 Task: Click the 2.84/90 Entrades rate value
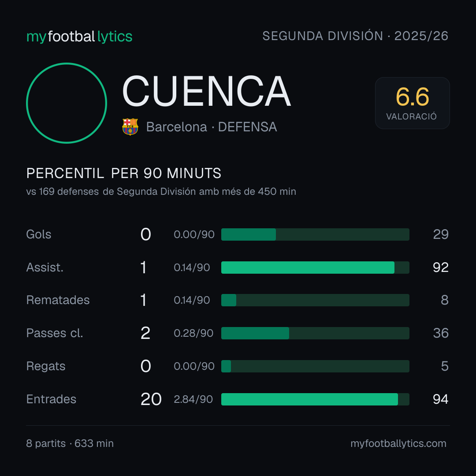pyautogui.click(x=193, y=399)
